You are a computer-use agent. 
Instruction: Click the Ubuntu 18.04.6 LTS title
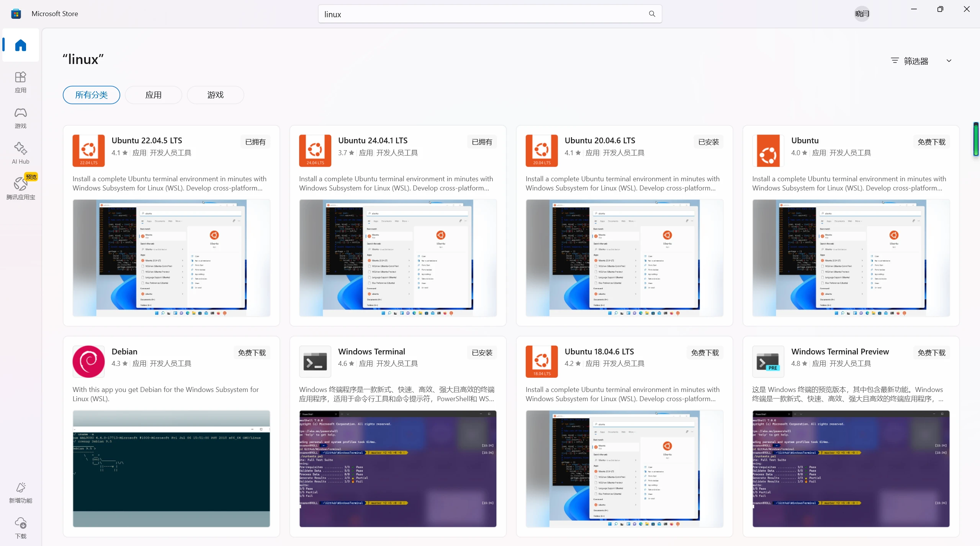tap(599, 351)
